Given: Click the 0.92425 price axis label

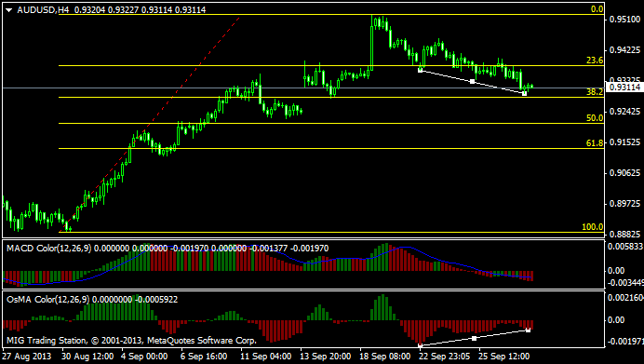Looking at the screenshot, I should click(625, 112).
